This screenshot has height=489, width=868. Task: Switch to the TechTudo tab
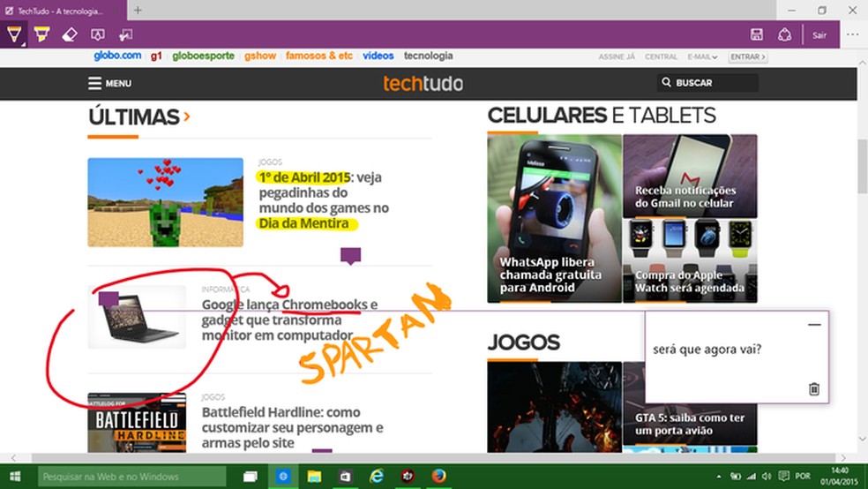[61, 11]
